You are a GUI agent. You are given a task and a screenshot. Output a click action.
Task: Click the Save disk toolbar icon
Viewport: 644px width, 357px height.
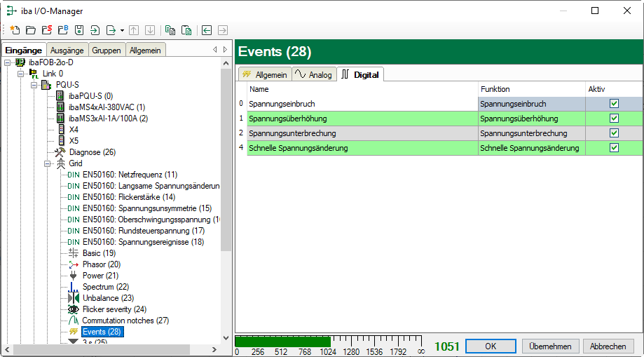79,30
